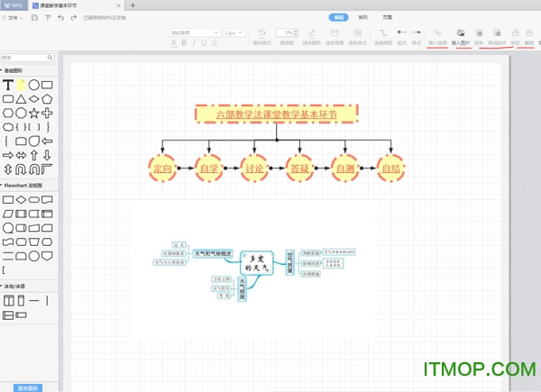Click the 组合 (group) icon

tap(479, 32)
